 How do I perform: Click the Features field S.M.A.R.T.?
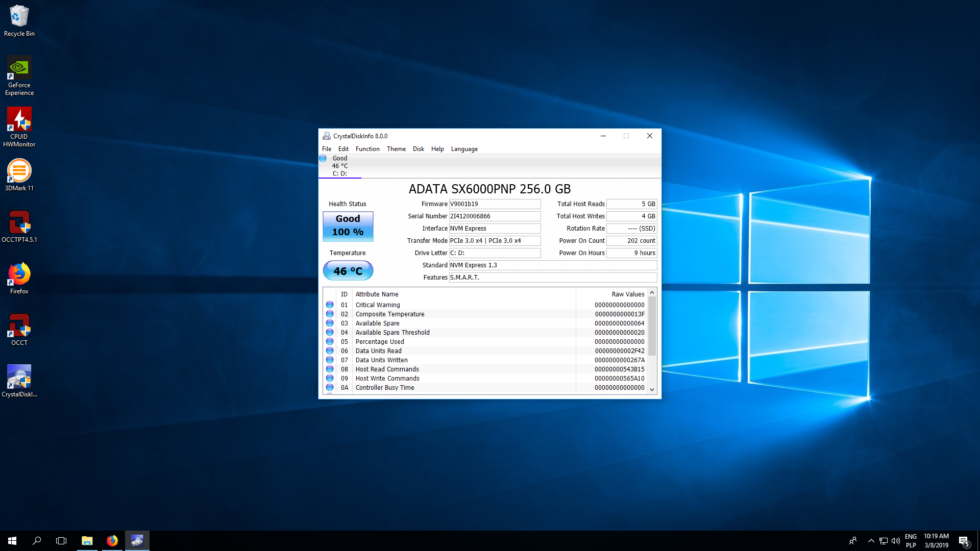553,278
